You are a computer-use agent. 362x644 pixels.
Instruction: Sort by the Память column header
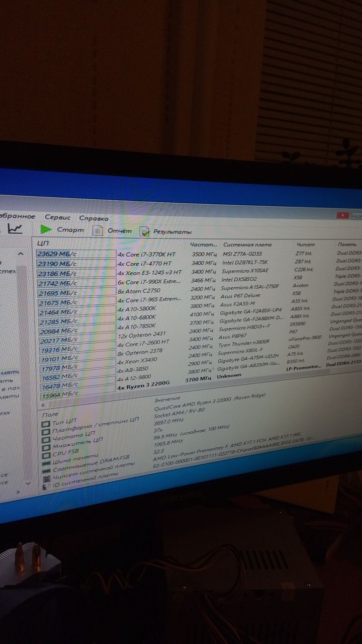pos(347,245)
